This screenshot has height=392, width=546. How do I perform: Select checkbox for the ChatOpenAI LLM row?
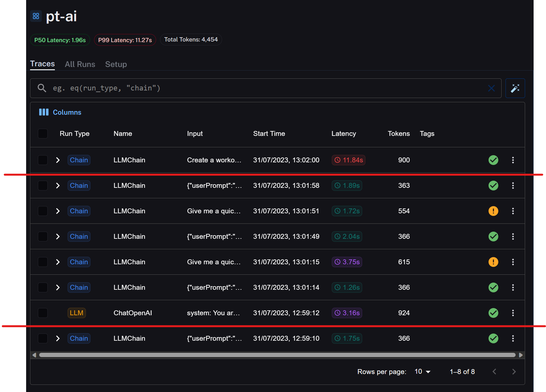(43, 313)
